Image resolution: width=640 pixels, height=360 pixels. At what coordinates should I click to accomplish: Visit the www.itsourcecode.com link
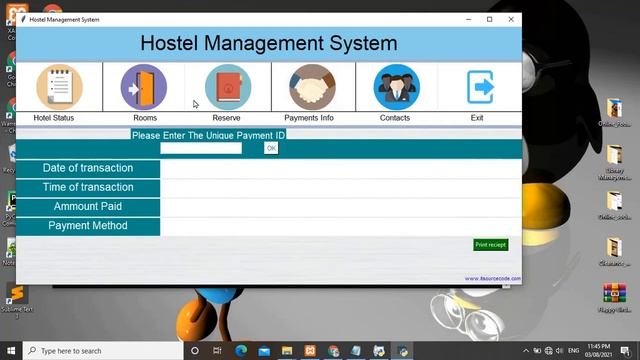[x=493, y=278]
